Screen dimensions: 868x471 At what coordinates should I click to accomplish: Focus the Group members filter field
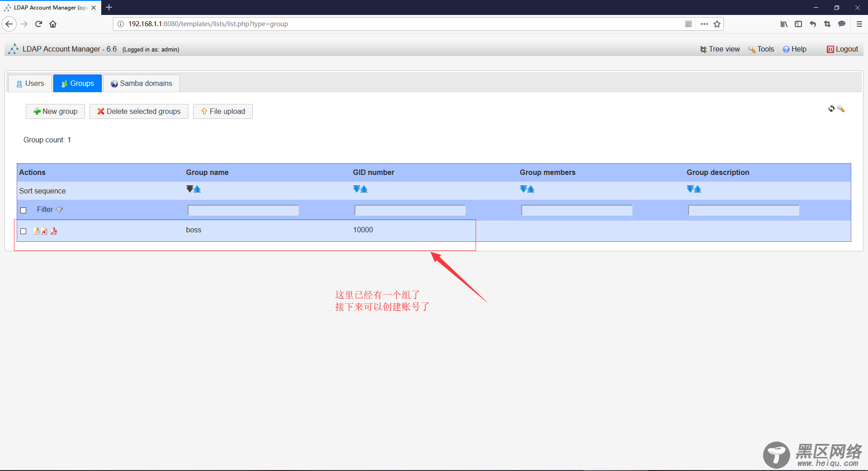577,210
